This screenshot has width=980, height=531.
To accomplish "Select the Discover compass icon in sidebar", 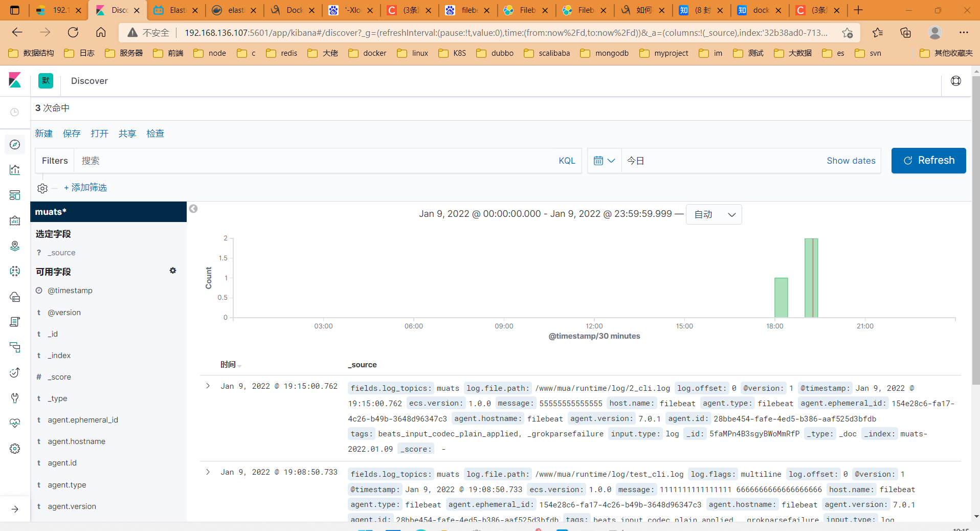I will pos(15,144).
